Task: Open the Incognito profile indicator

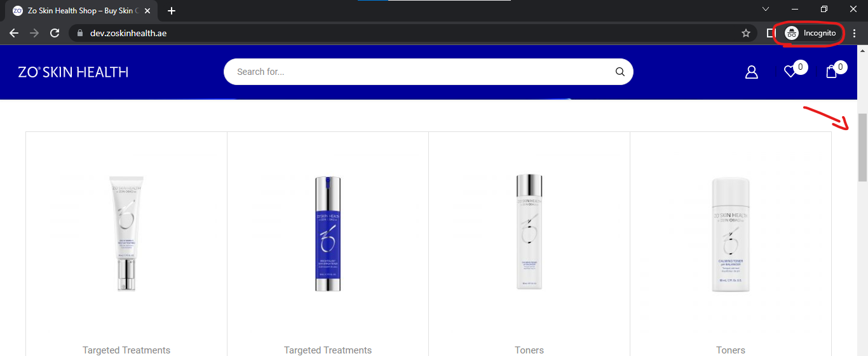Action: coord(811,33)
